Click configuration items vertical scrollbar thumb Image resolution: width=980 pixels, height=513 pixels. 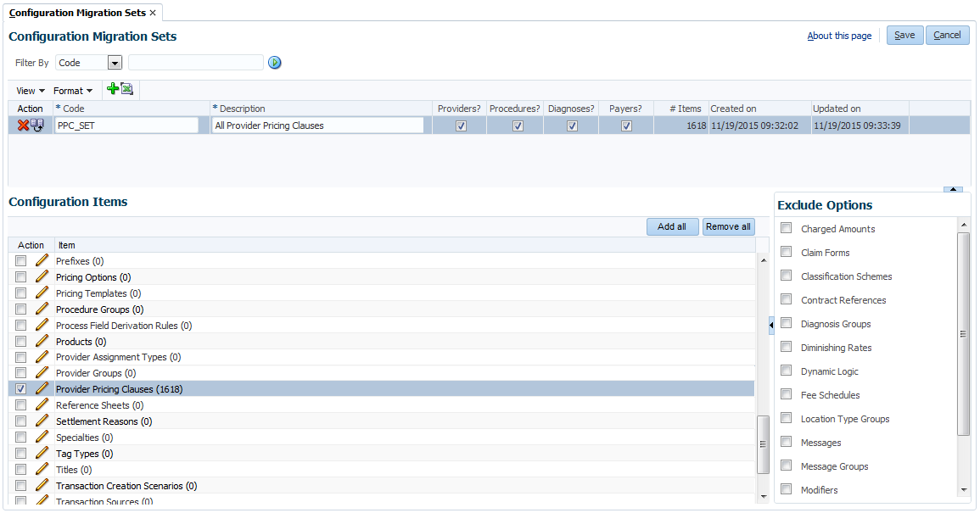[x=763, y=444]
